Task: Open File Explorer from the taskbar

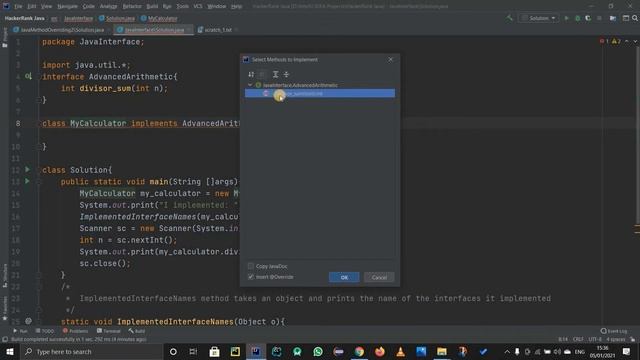Action: [x=442, y=352]
